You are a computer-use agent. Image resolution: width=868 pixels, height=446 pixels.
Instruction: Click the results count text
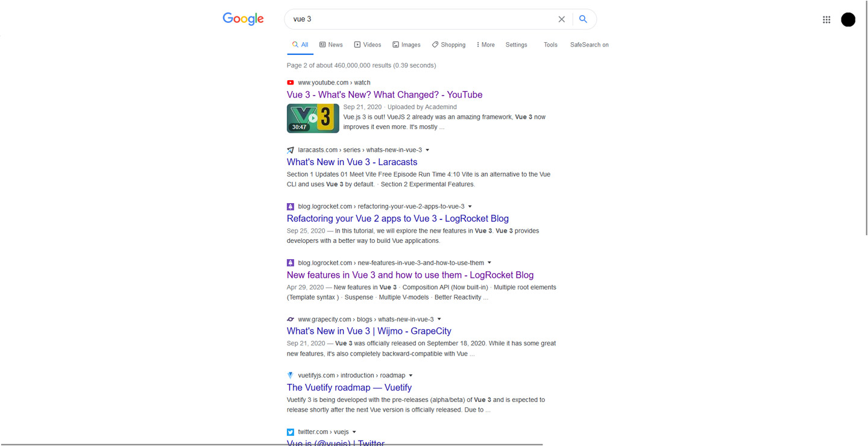click(x=361, y=65)
